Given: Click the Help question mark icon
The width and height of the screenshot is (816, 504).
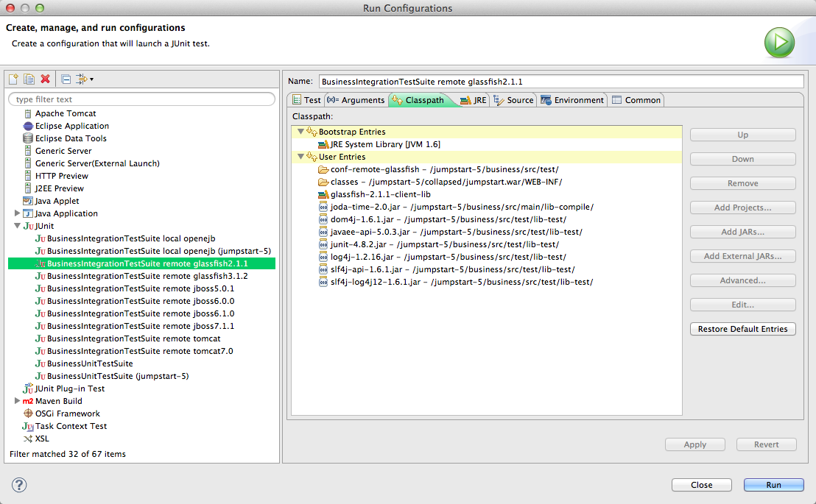Looking at the screenshot, I should 19,485.
